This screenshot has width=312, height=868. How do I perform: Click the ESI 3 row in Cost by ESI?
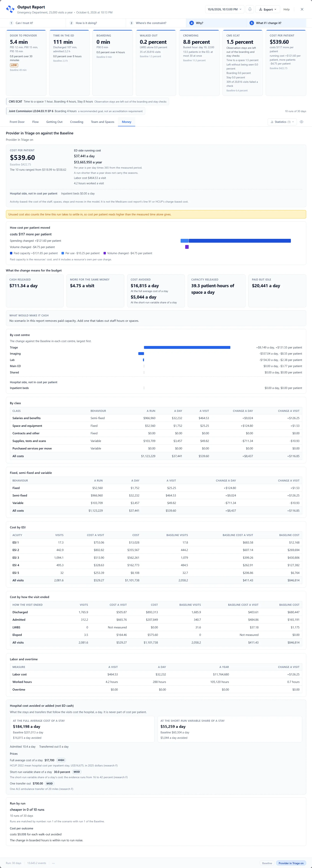click(x=156, y=558)
